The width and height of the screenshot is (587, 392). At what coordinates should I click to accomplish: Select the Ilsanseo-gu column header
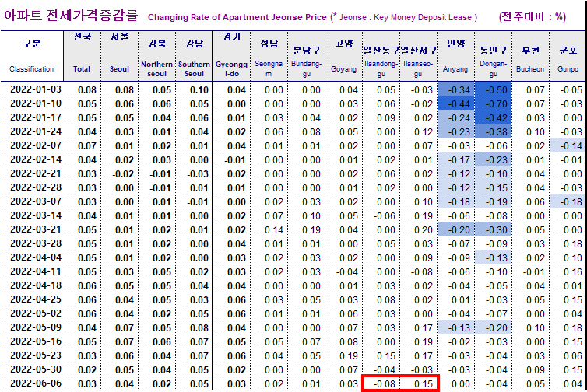pos(419,56)
